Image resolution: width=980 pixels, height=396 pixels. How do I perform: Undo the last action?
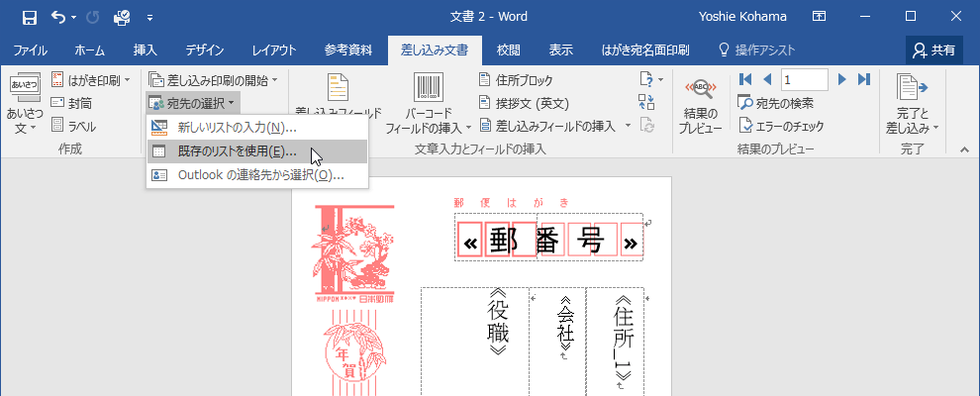[58, 18]
